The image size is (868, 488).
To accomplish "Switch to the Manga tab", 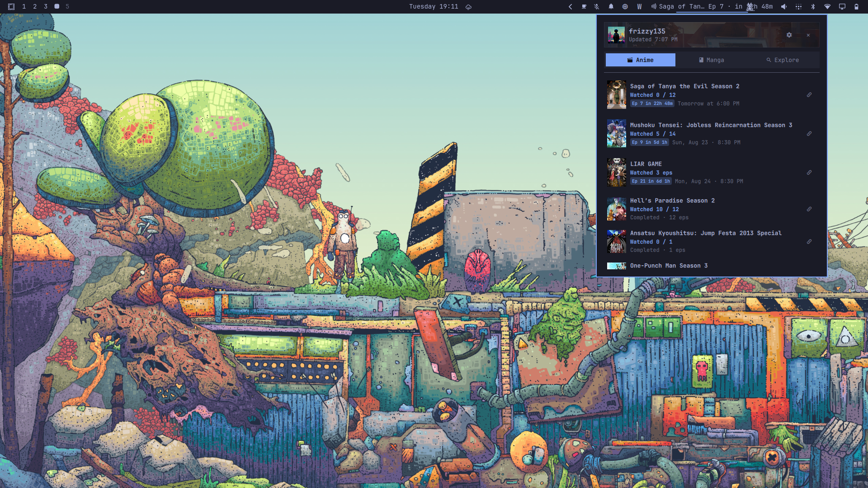I will coord(712,60).
